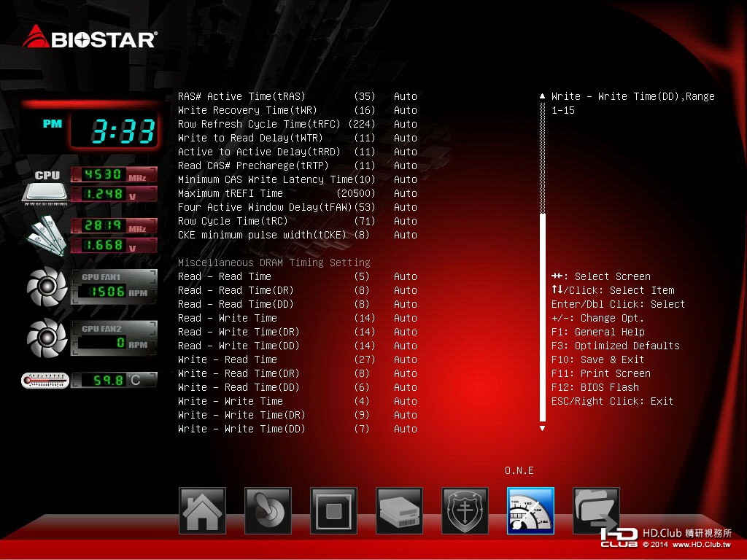747x560 pixels.
Task: Open the Save & Exit folder icon
Action: (596, 511)
